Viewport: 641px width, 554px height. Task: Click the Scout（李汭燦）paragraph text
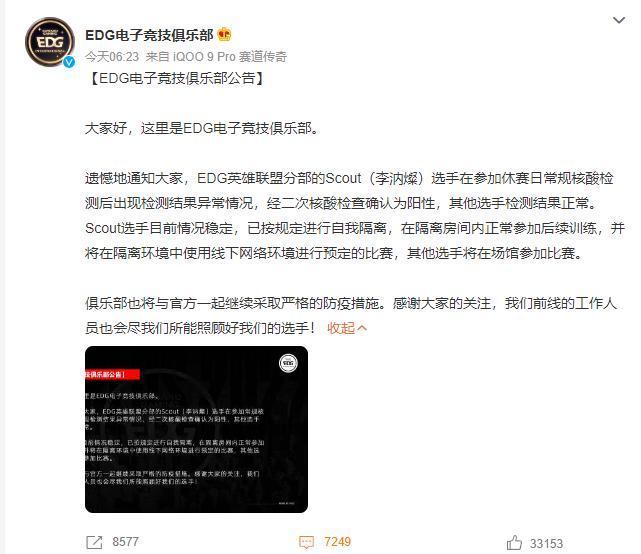(355, 215)
